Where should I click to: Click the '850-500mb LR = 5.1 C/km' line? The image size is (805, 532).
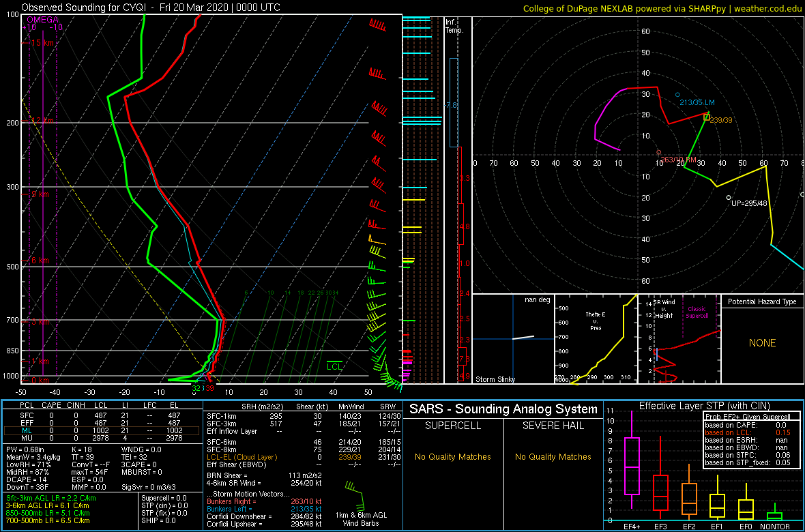(x=48, y=514)
